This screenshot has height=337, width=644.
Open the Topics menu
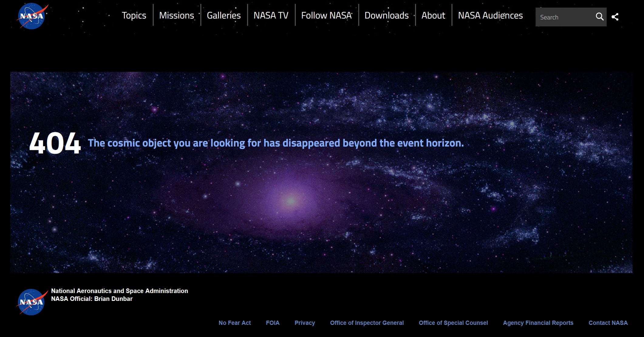pos(134,15)
